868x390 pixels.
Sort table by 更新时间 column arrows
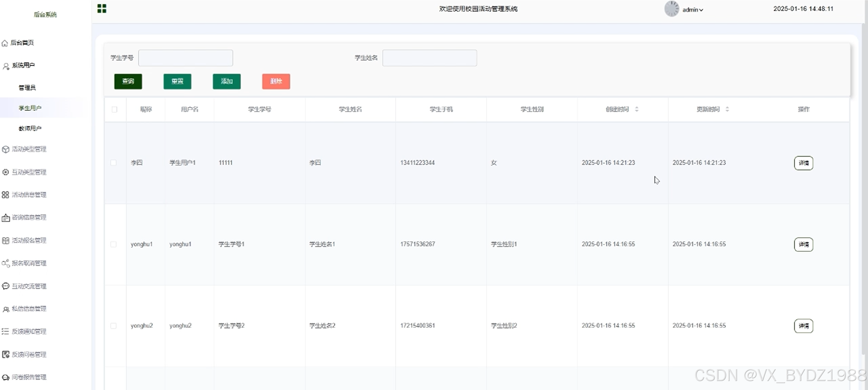tap(727, 109)
